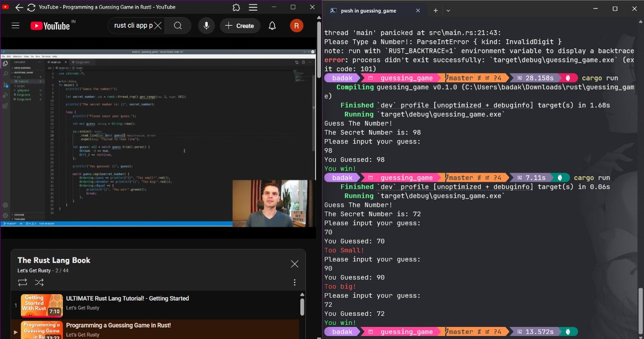
Task: Click 'The Secret Number is: 72' line
Action: pos(372,214)
